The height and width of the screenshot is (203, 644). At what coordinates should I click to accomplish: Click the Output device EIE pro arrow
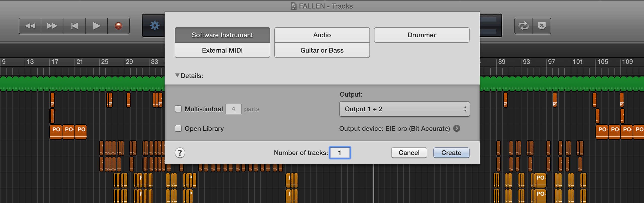(x=457, y=129)
